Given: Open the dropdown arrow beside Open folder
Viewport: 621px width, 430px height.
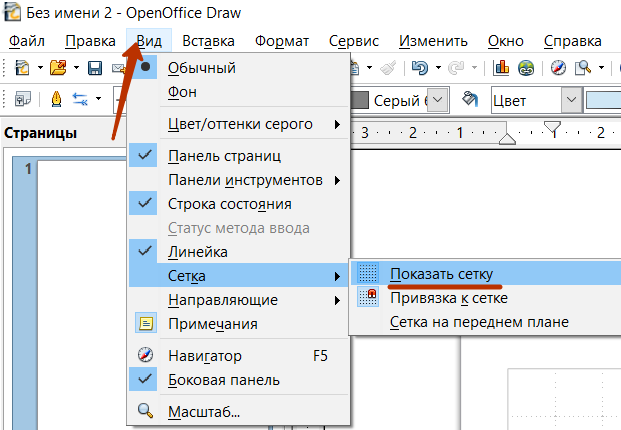Looking at the screenshot, I should pos(76,68).
